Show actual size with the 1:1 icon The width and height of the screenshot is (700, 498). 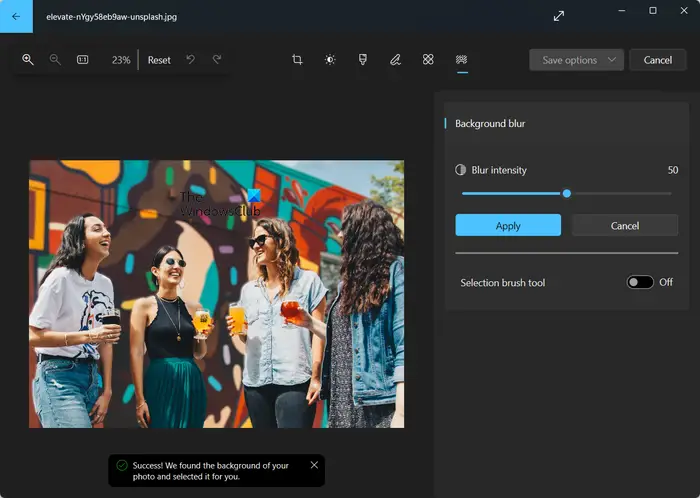click(x=83, y=60)
